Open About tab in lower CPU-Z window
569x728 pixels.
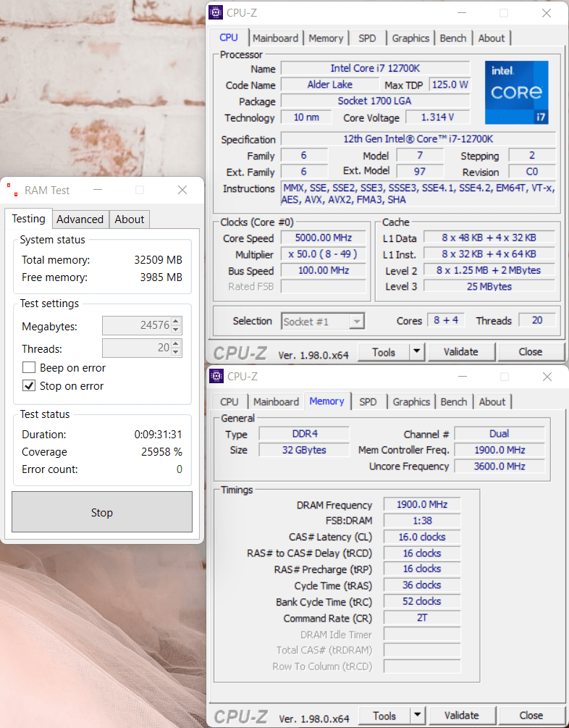coord(492,401)
